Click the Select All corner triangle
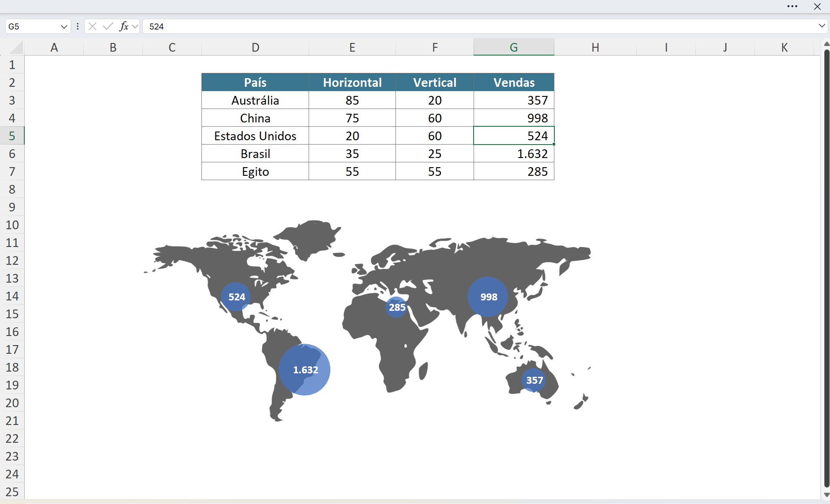 [x=16, y=47]
